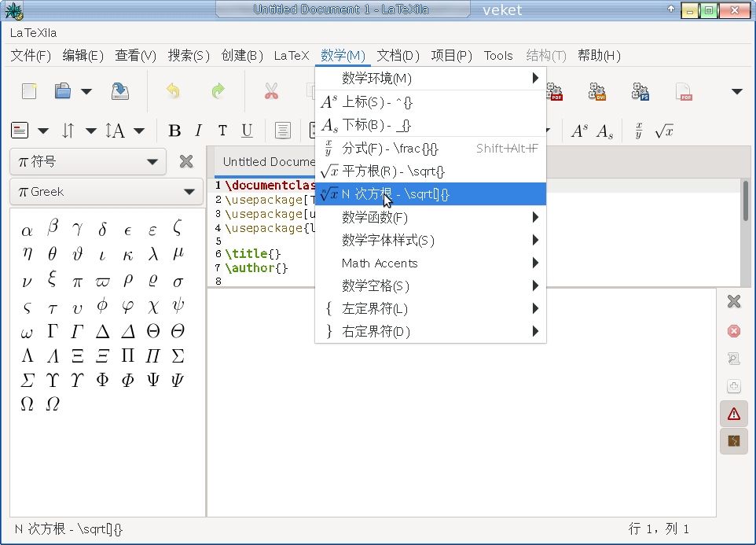Expand the sectioning dropdown arrow
The width and height of the screenshot is (756, 545).
click(x=43, y=131)
